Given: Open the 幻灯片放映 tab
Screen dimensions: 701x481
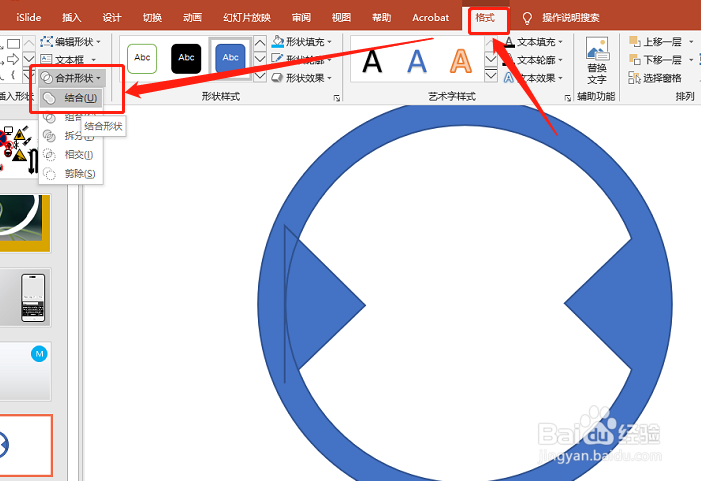Looking at the screenshot, I should click(247, 17).
